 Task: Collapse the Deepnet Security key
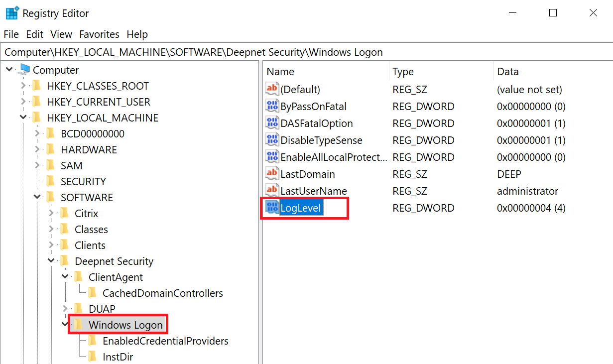click(51, 261)
